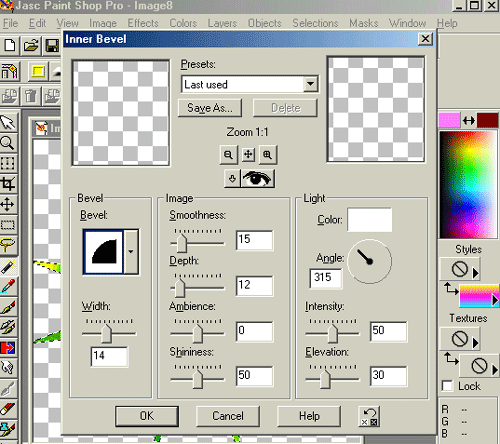Expand the foreground Styles flyout arrow
This screenshot has height=444, width=500.
pos(475,273)
